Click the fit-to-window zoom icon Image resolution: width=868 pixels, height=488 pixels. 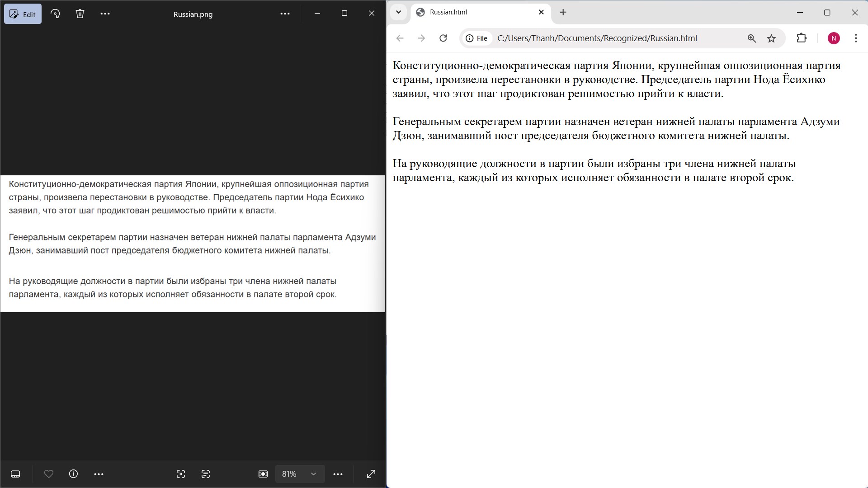[x=263, y=474]
